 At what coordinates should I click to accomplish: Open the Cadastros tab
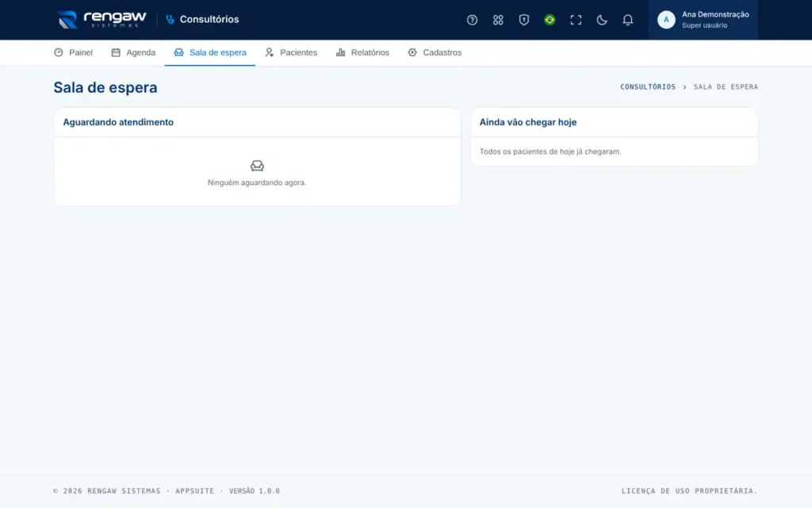pyautogui.click(x=434, y=52)
